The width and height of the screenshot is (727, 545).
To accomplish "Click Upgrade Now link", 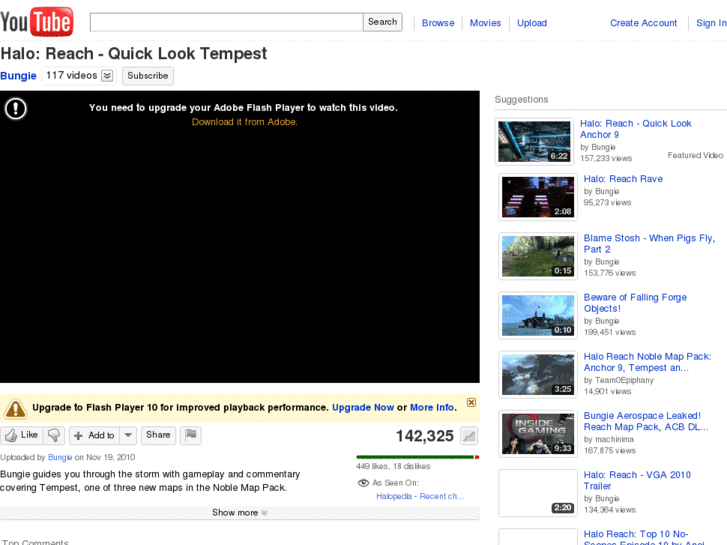I will pyautogui.click(x=363, y=407).
